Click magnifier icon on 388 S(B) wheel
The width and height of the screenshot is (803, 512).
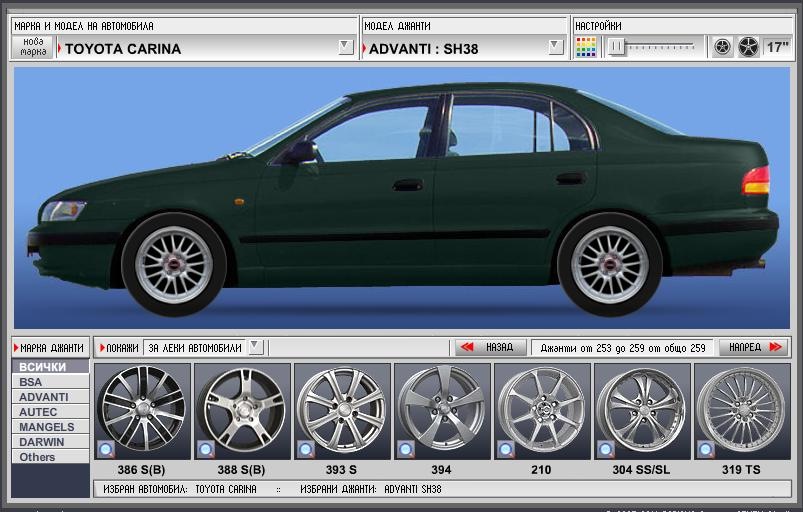pyautogui.click(x=206, y=450)
